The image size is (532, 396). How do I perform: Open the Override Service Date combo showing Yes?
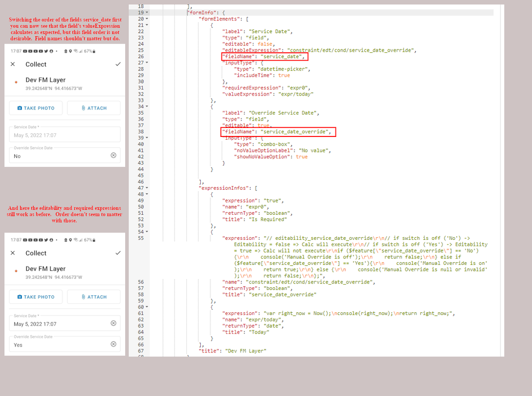pyautogui.click(x=65, y=344)
